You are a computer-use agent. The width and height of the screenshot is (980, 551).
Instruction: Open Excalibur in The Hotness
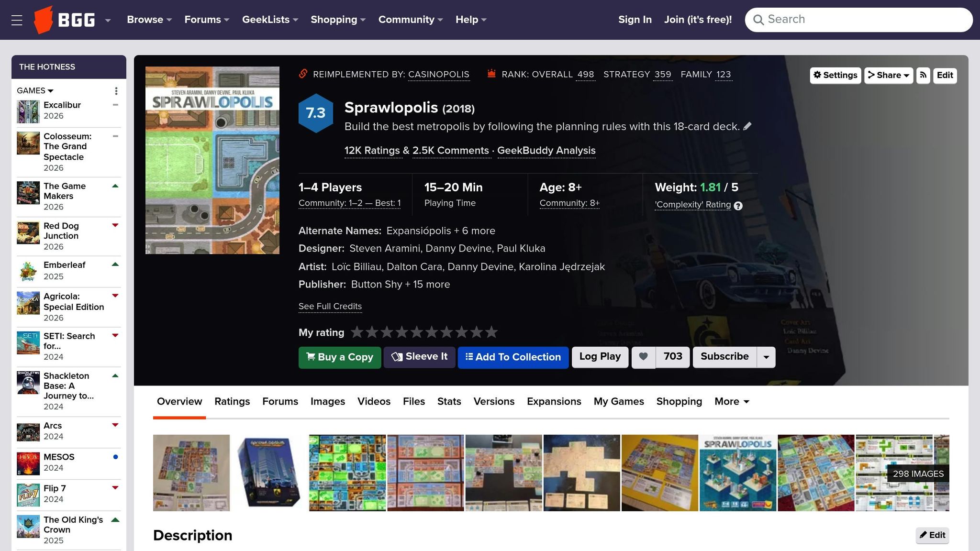62,105
